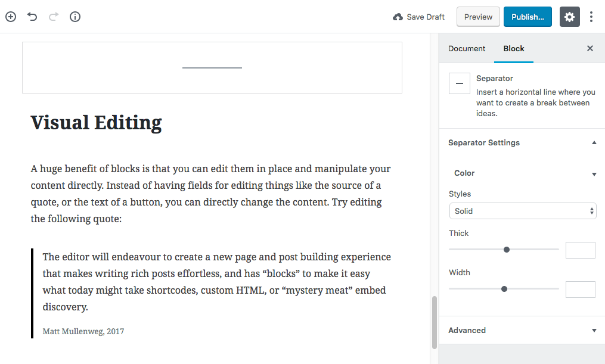Collapse the Separator Settings panel
This screenshot has height=364, width=605.
pos(594,142)
